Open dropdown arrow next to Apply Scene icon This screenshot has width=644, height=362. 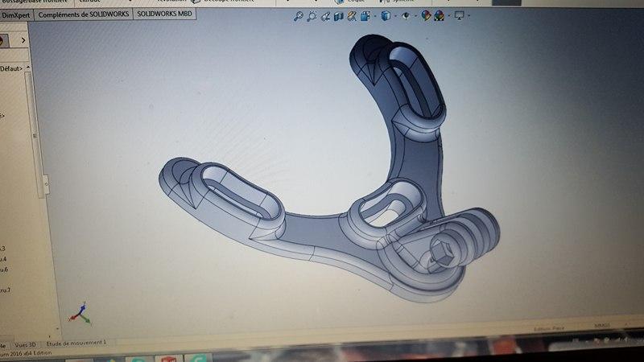pos(449,16)
